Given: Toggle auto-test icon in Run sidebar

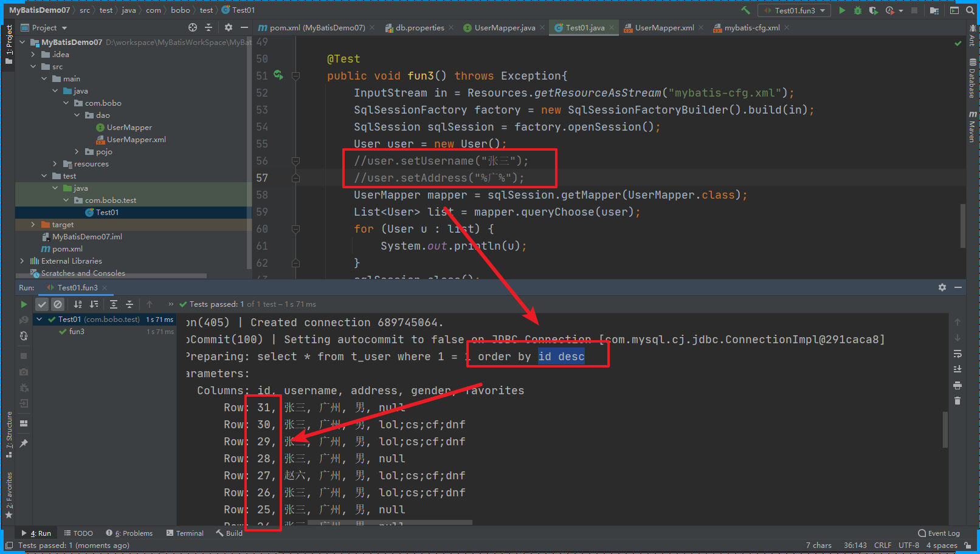Looking at the screenshot, I should pyautogui.click(x=24, y=336).
